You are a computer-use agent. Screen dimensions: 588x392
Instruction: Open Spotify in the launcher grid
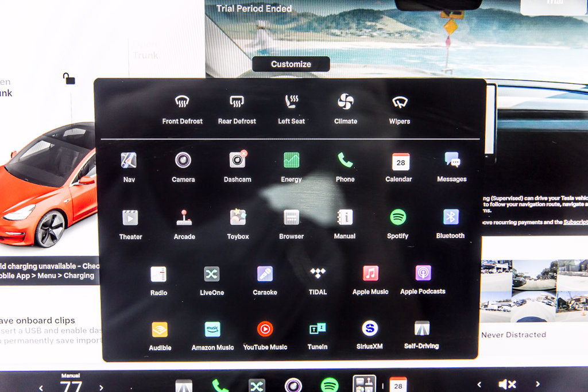click(x=398, y=217)
